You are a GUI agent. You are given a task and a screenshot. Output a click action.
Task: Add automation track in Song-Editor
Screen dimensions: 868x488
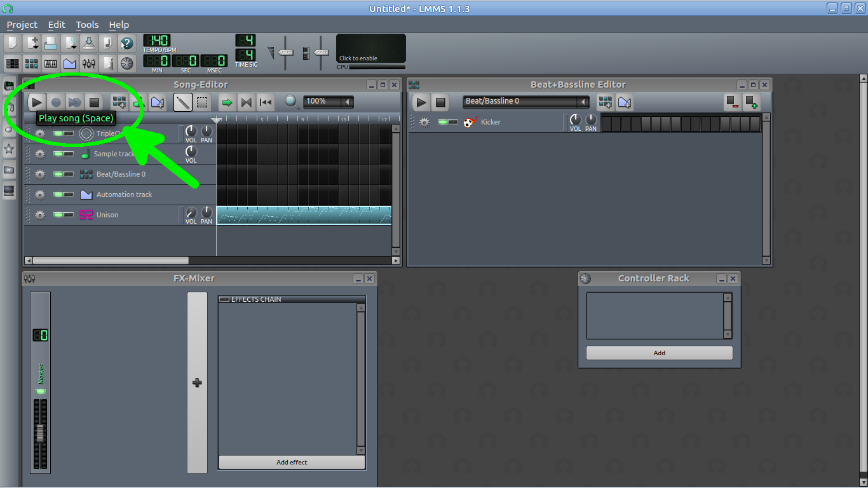tap(158, 102)
